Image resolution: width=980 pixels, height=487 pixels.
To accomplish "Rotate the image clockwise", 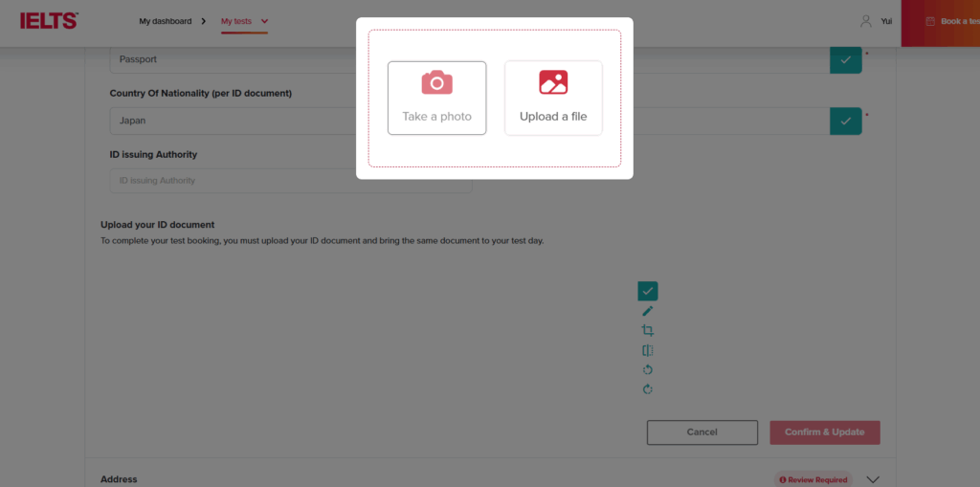I will (648, 389).
